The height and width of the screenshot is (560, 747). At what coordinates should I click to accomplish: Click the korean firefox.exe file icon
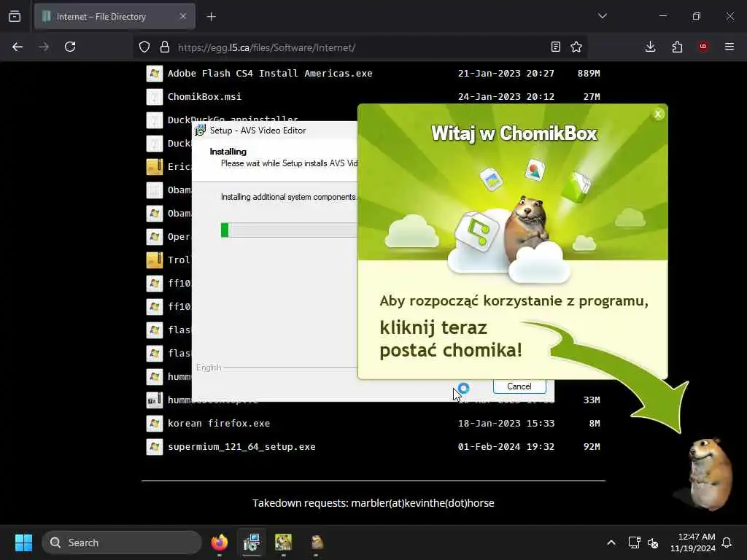click(155, 424)
